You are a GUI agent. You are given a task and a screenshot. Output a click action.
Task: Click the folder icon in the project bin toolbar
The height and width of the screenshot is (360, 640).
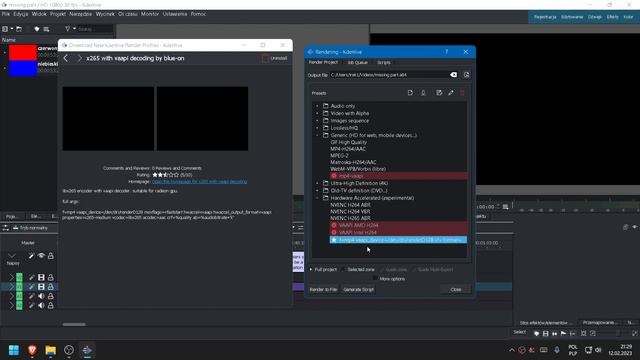click(x=19, y=29)
